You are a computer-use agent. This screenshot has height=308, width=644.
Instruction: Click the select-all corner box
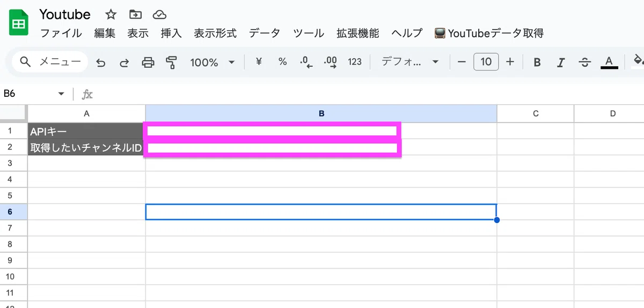point(13,113)
